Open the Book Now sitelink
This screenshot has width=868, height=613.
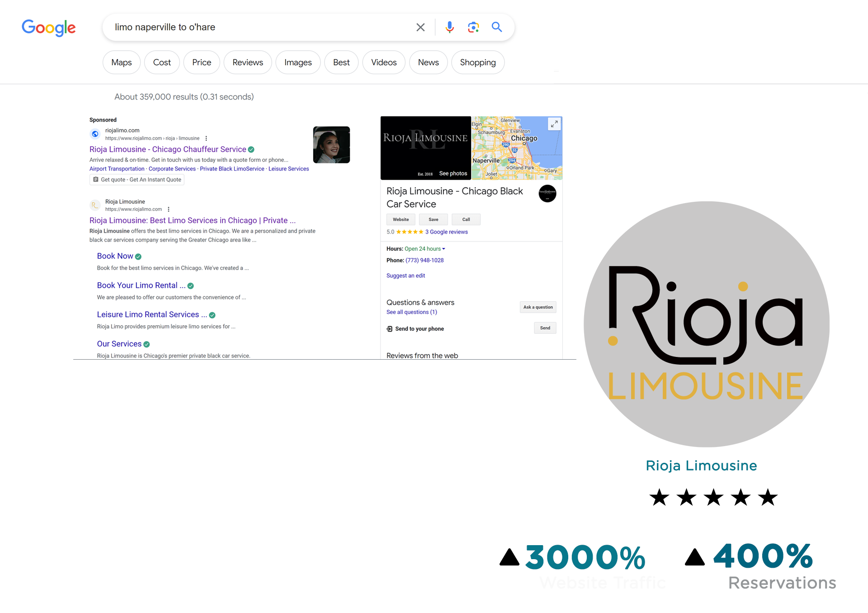click(x=115, y=256)
